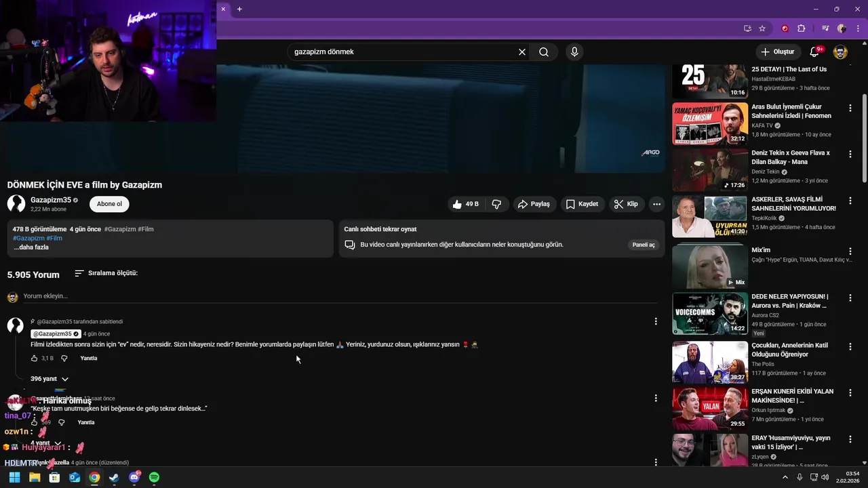The height and width of the screenshot is (488, 868).
Task: Open options menu for Aras Bulut video
Action: pos(850,108)
